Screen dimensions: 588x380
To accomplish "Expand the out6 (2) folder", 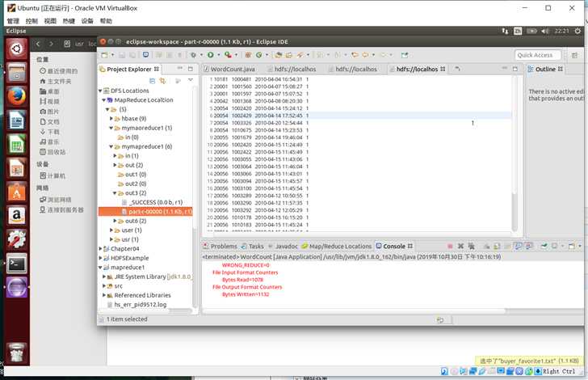I will (115, 221).
